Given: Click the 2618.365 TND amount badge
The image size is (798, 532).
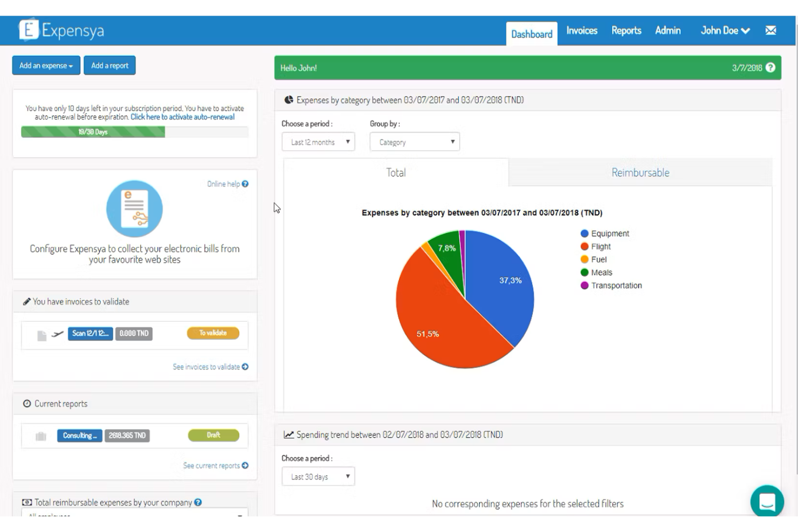Looking at the screenshot, I should tap(127, 436).
